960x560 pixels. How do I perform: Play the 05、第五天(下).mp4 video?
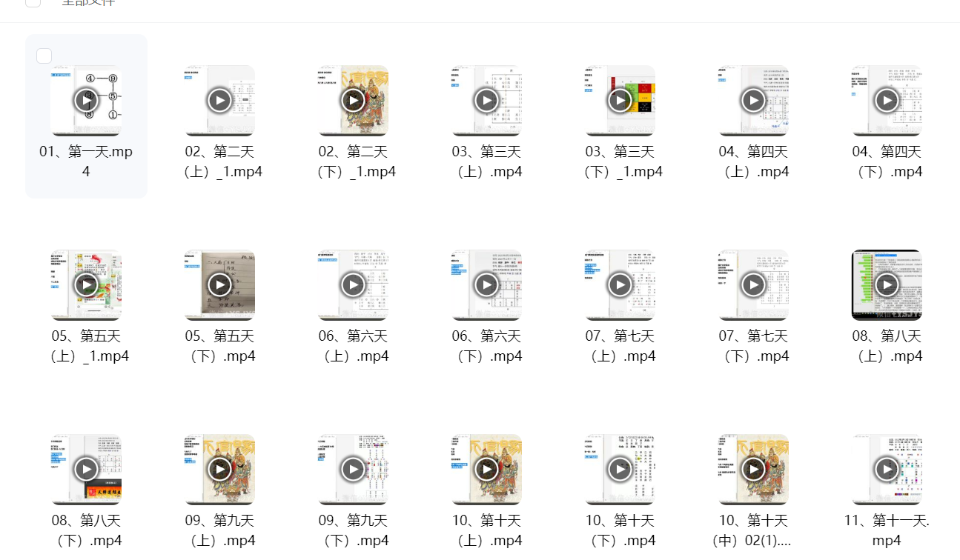click(x=219, y=284)
